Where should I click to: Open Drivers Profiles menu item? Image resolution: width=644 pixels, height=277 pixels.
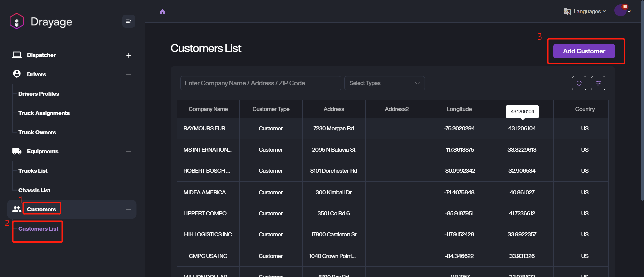click(39, 94)
